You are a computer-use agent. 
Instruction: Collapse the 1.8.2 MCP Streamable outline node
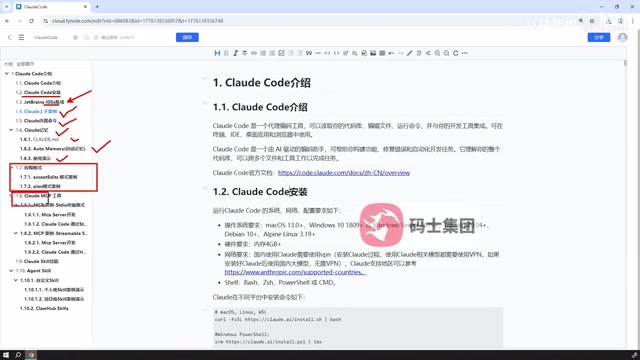[16, 233]
